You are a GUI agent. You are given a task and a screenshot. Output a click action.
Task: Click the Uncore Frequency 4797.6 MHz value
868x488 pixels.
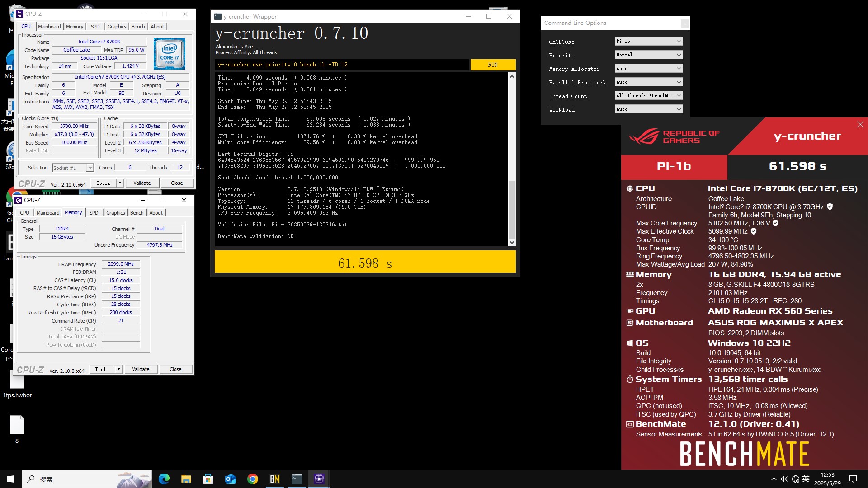tap(160, 245)
